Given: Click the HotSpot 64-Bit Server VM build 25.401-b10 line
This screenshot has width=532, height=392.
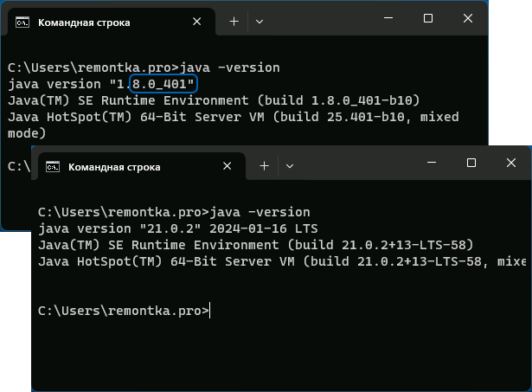Looking at the screenshot, I should pos(233,117).
